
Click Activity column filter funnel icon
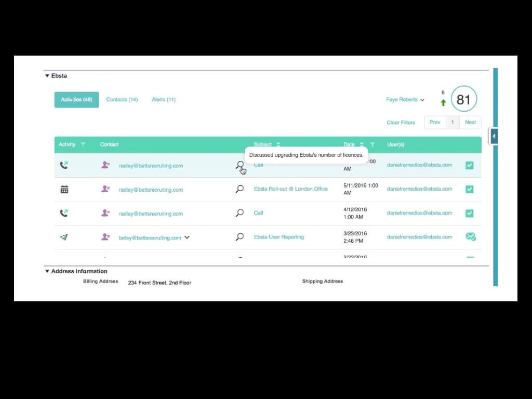tap(83, 144)
